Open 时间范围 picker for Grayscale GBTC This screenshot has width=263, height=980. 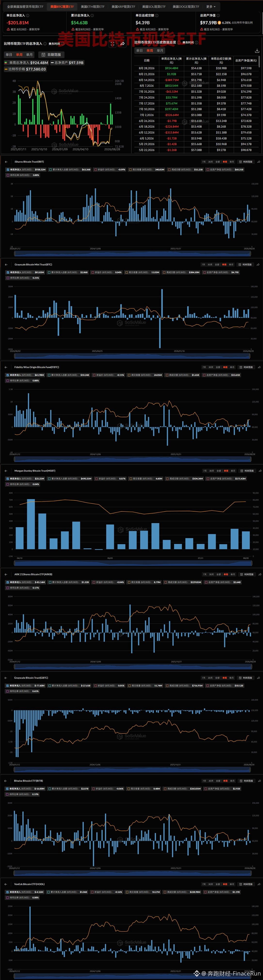(x=245, y=678)
